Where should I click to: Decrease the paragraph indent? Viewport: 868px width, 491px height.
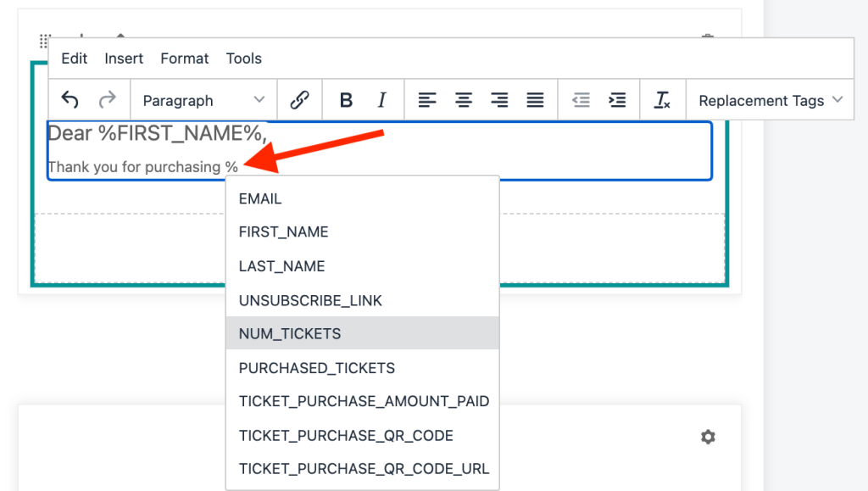(581, 100)
